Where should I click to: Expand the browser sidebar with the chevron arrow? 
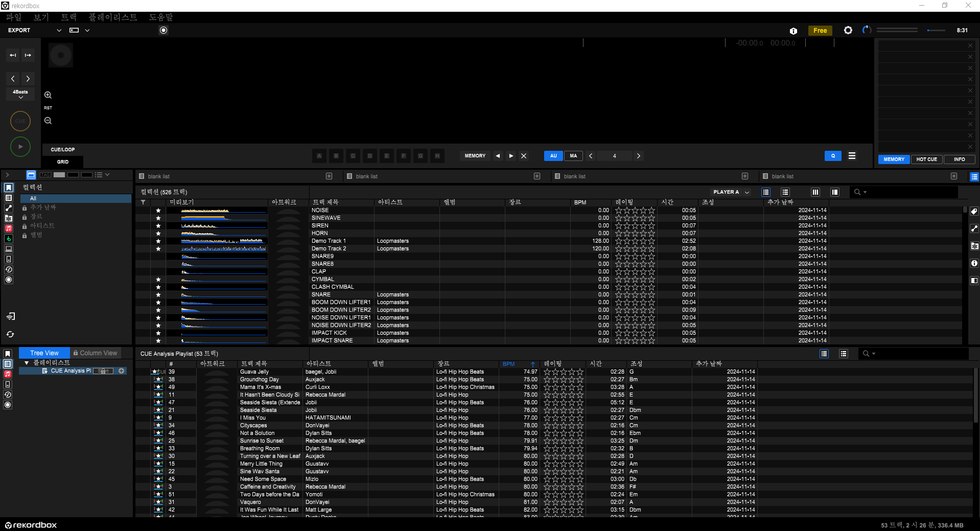tap(7, 175)
